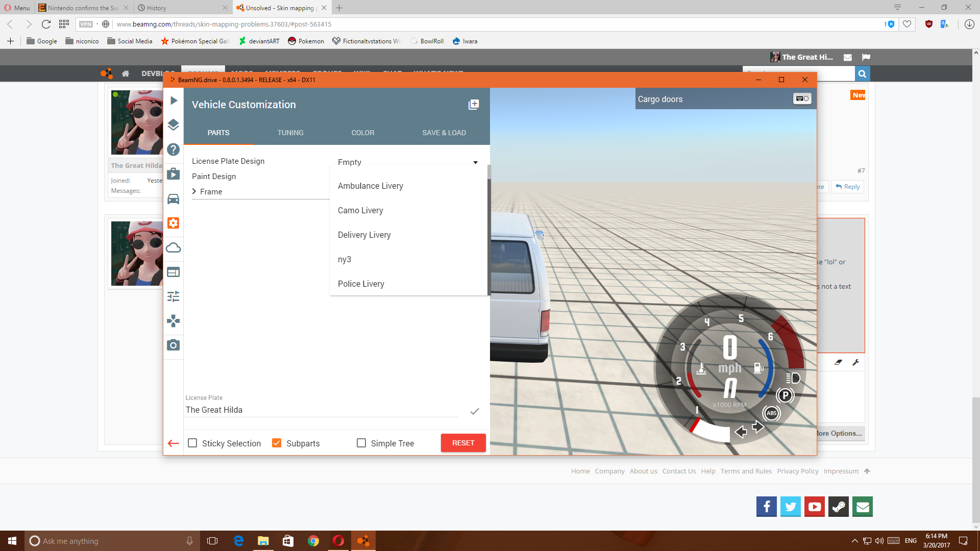
Task: Choose Ambulance Livery from the list
Action: pos(408,186)
